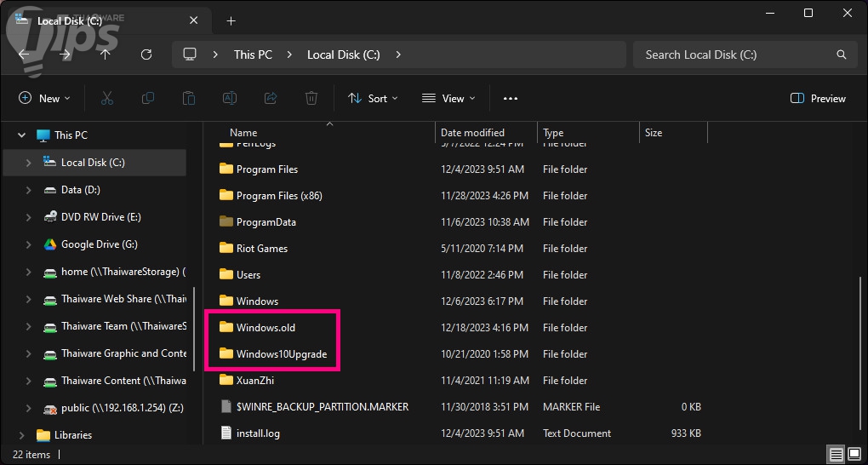Select Thaiware Content network drive

[123, 381]
